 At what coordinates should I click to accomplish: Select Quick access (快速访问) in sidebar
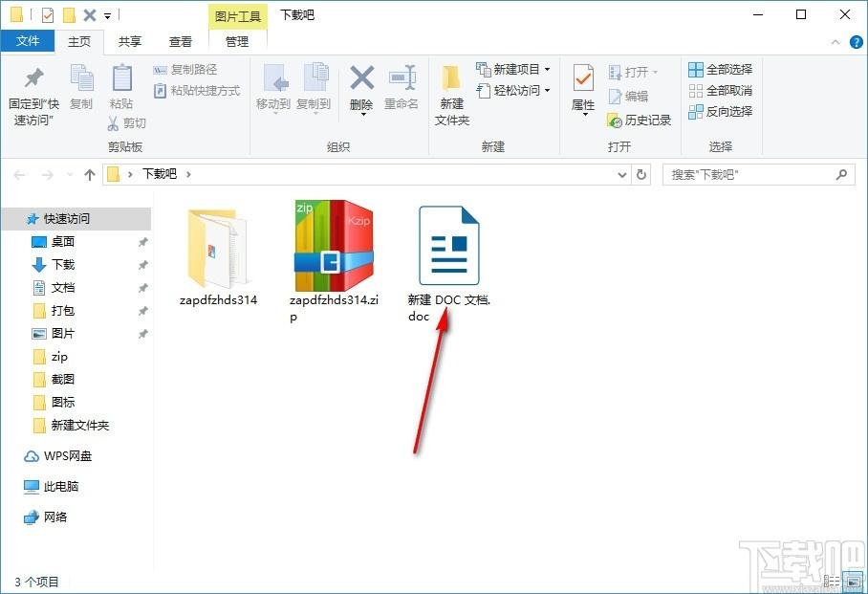(76, 219)
